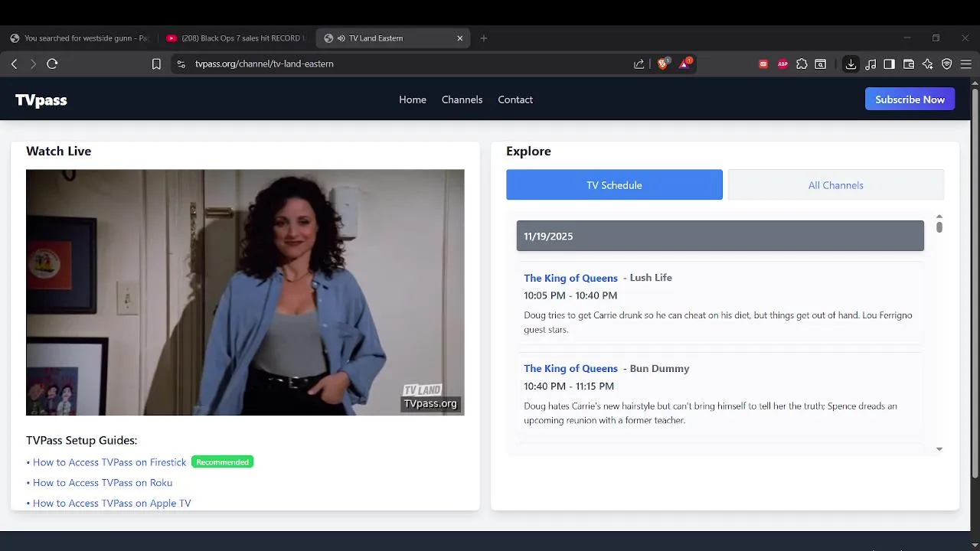Click the 10:40 PM - 11:15 PM time

click(569, 386)
